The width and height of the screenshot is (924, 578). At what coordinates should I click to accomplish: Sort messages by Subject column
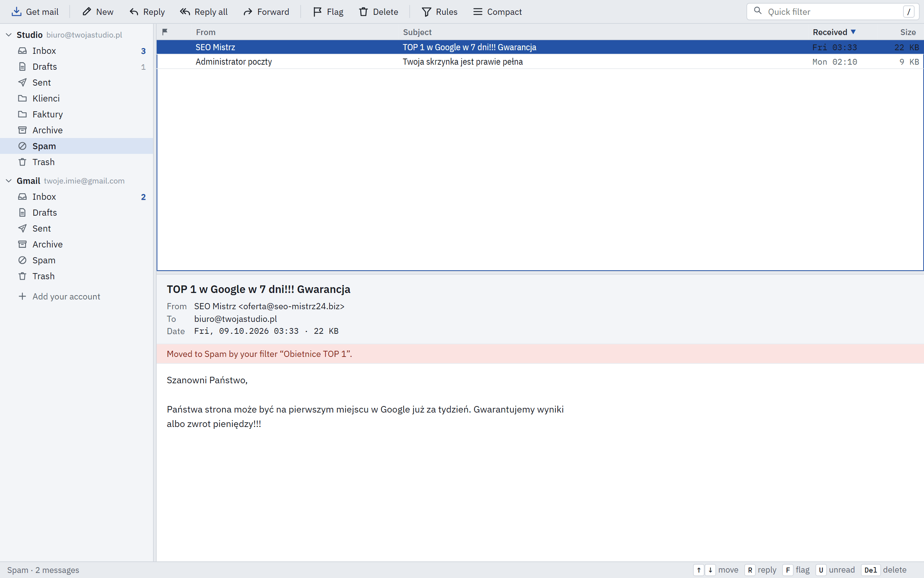417,32
